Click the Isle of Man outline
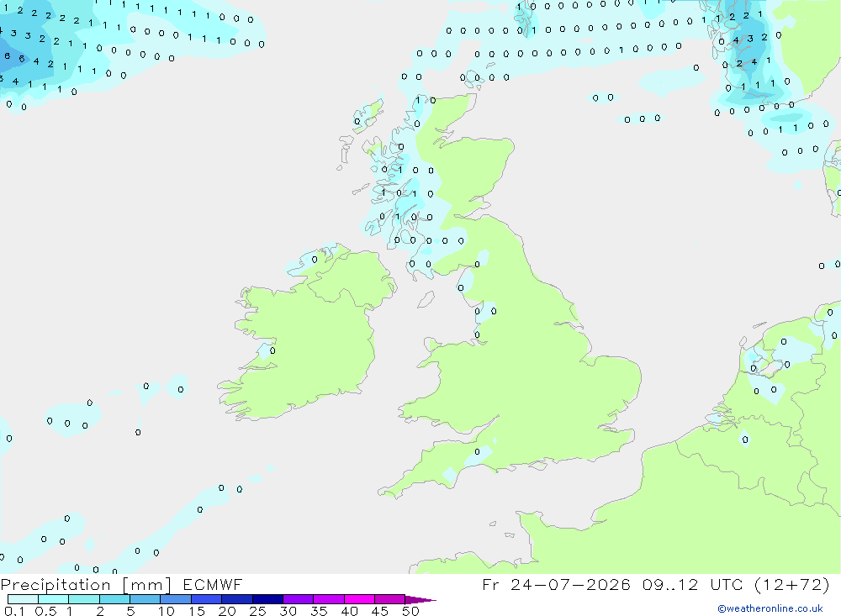 pyautogui.click(x=426, y=299)
